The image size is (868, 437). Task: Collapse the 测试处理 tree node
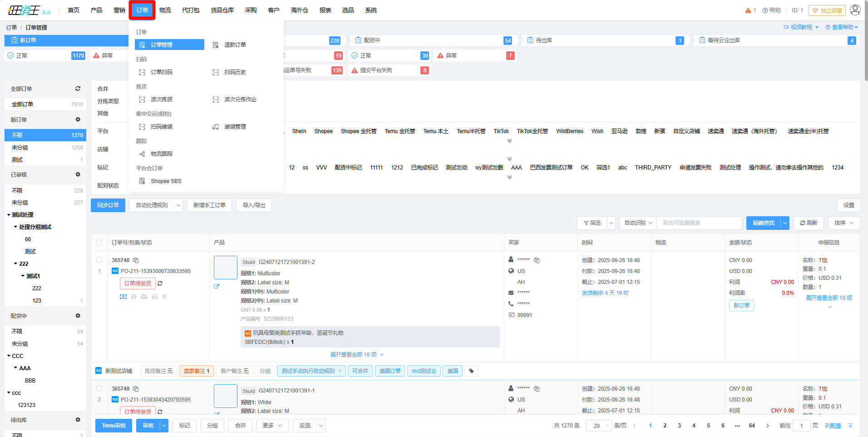click(9, 215)
